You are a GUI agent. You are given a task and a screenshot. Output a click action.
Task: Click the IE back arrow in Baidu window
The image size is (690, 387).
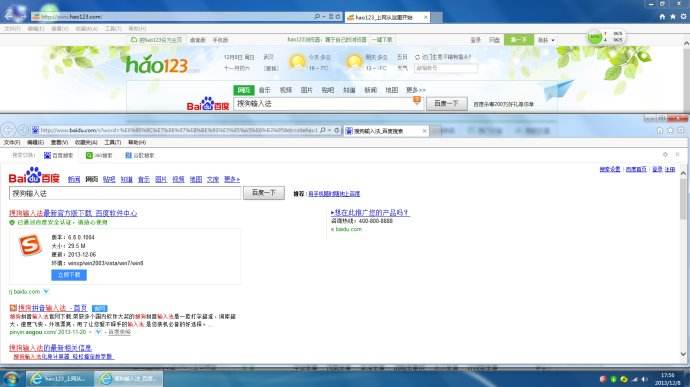point(7,130)
